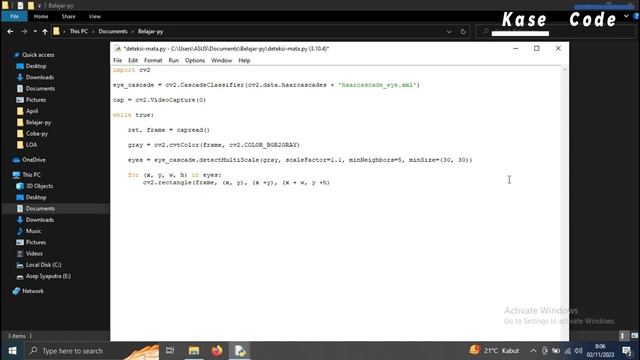Switch Explorer to details view icon
640x360 pixels.
(622, 336)
